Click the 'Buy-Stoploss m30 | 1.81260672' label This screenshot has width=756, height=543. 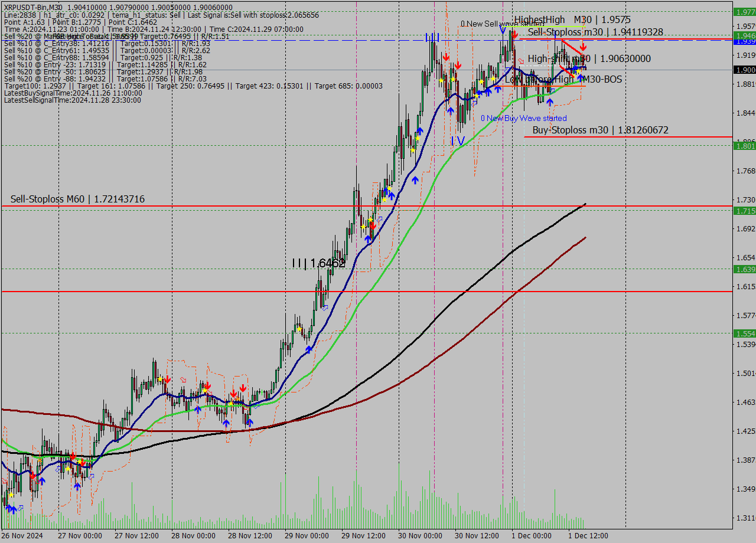point(601,130)
